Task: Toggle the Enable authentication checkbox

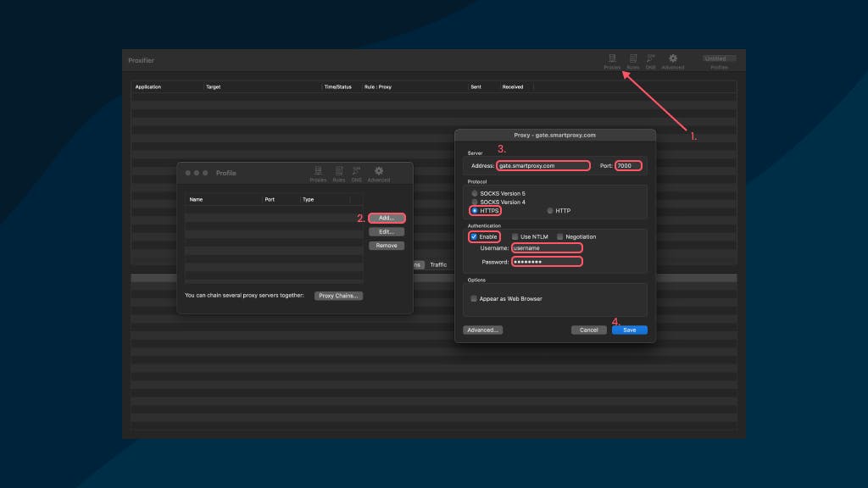Action: 474,237
